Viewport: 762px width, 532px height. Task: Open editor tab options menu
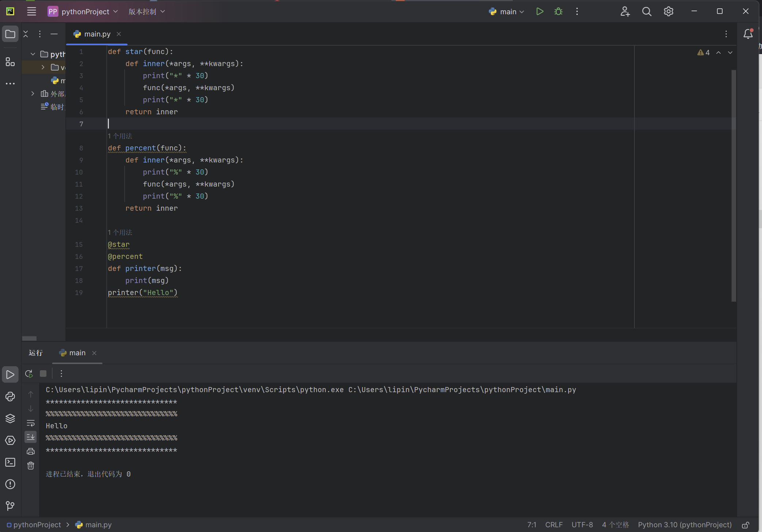tap(726, 34)
